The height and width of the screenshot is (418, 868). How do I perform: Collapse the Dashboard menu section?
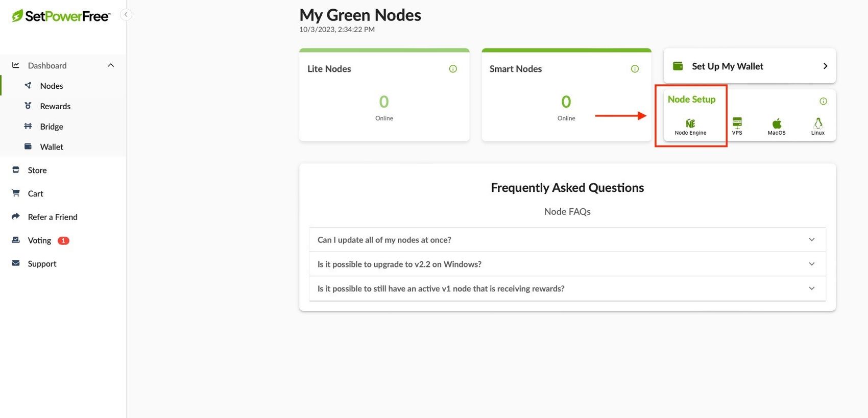pos(111,65)
